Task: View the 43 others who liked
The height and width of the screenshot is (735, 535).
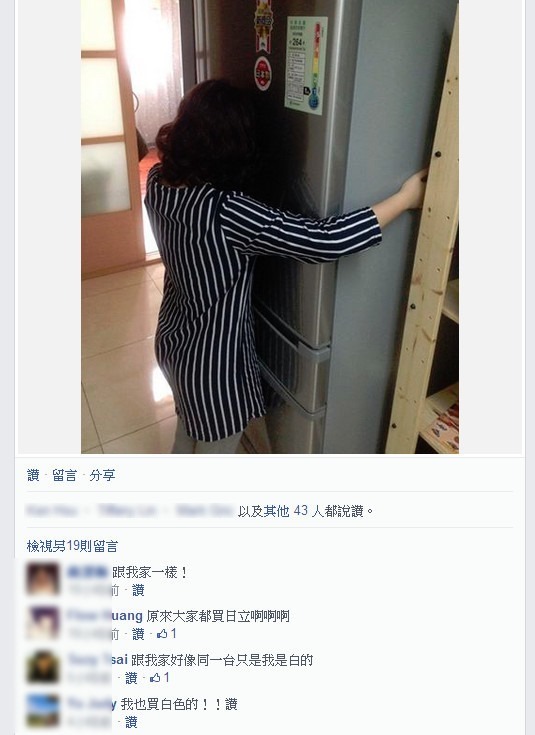Action: click(301, 510)
